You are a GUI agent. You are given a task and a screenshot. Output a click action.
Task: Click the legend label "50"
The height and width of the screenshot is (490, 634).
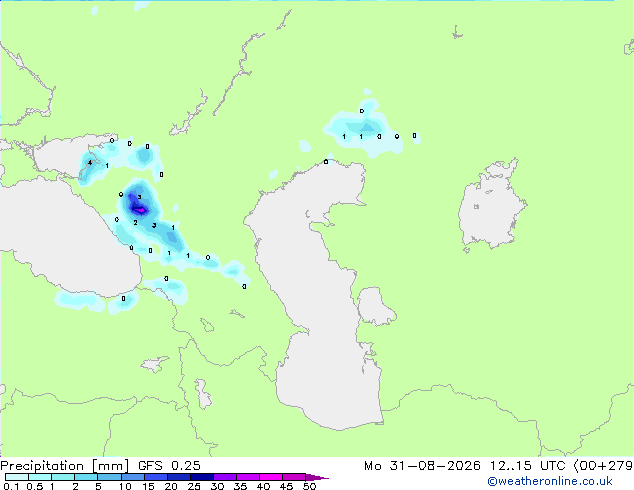click(309, 486)
